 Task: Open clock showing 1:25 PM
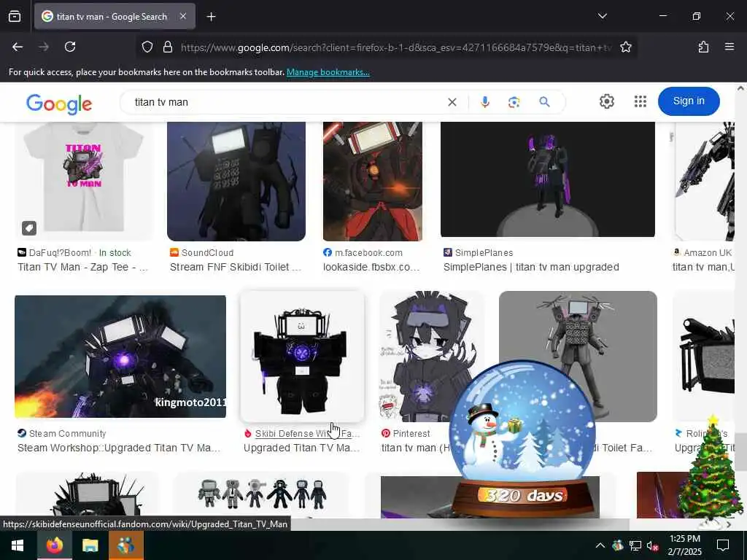point(684,545)
